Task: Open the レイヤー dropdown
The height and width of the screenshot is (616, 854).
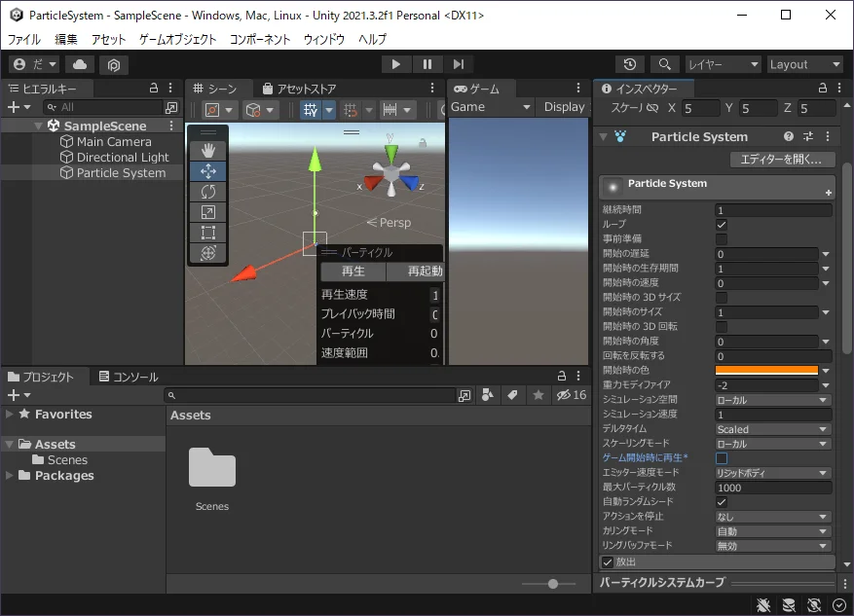Action: pyautogui.click(x=723, y=64)
